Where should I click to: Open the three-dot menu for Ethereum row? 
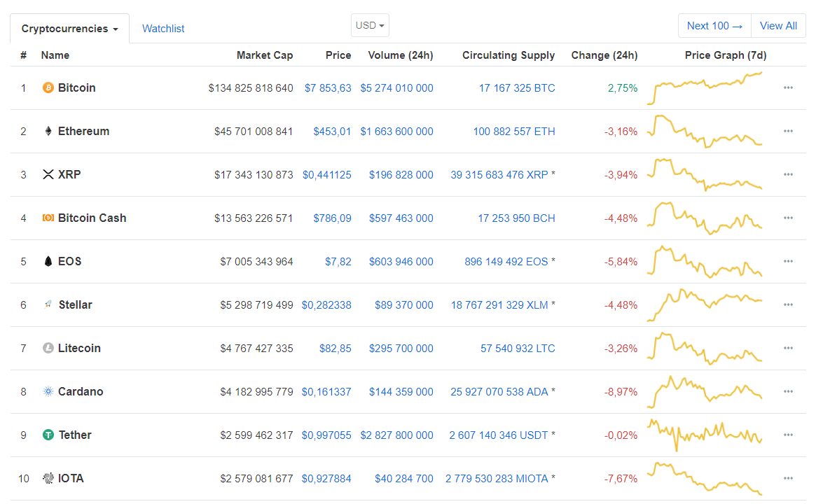point(788,131)
